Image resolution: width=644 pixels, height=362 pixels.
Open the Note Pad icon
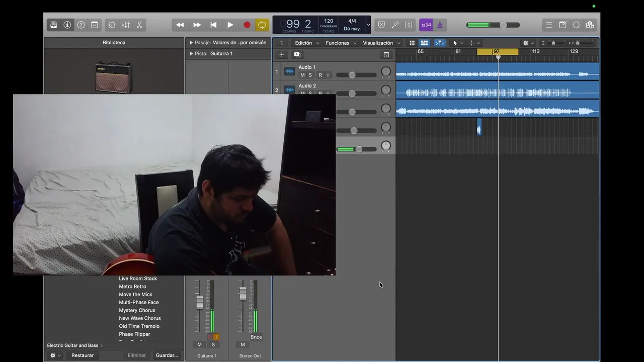click(562, 25)
